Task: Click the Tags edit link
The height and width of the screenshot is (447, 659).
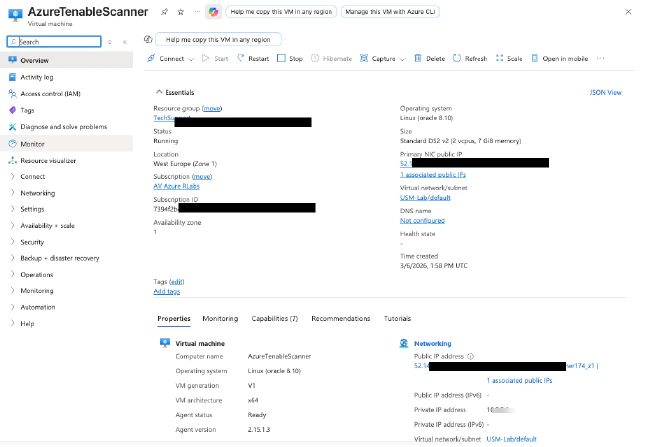Action: pyautogui.click(x=177, y=281)
